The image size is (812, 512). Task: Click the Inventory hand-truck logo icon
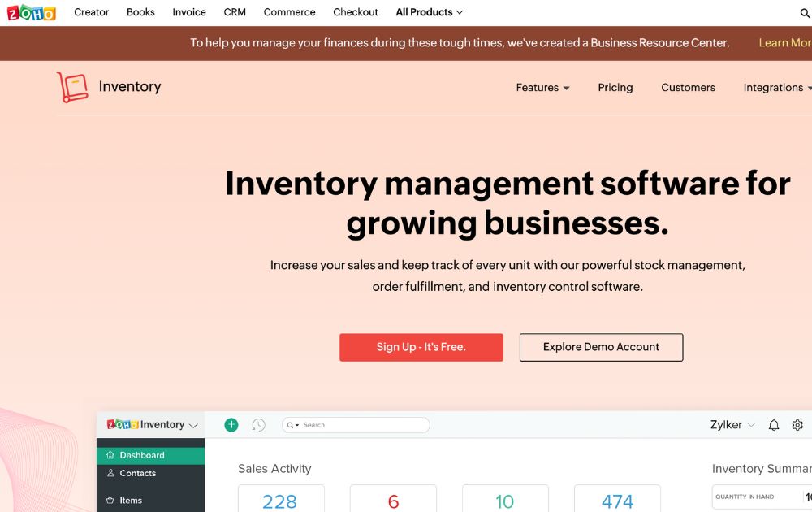coord(72,86)
